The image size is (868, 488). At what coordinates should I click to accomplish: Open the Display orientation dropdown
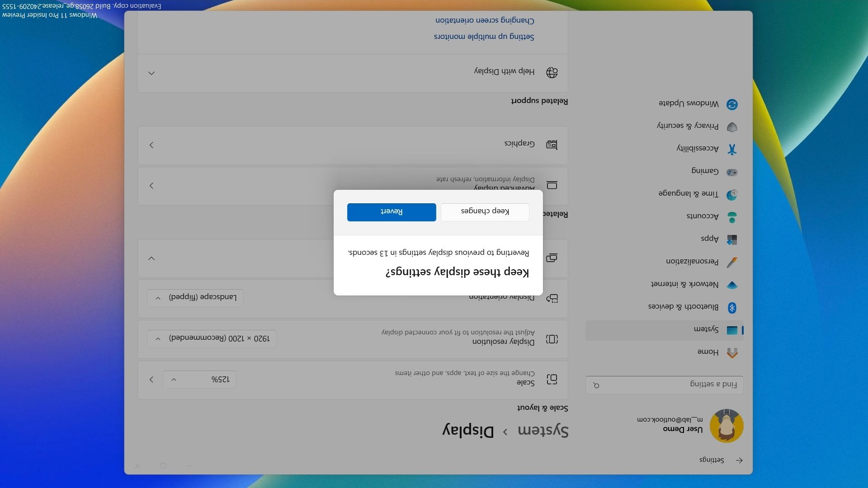pyautogui.click(x=195, y=298)
